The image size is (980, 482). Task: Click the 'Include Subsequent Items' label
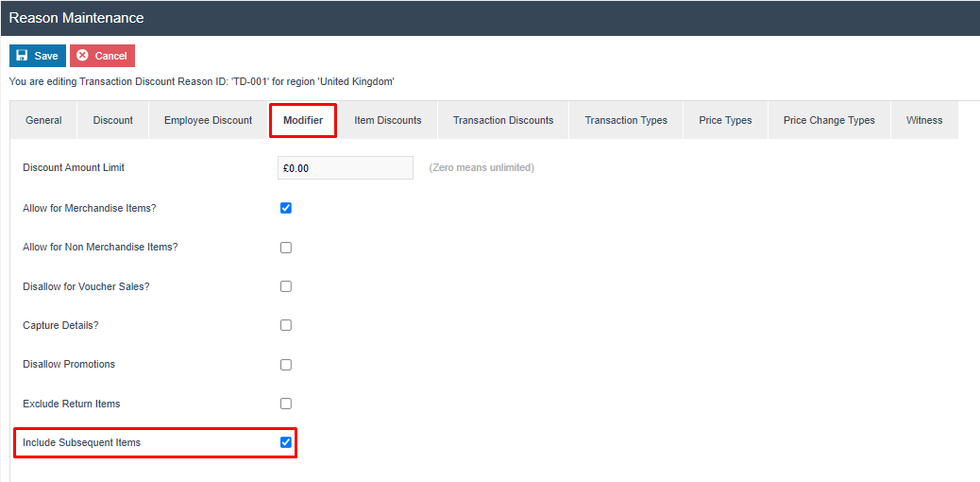82,442
